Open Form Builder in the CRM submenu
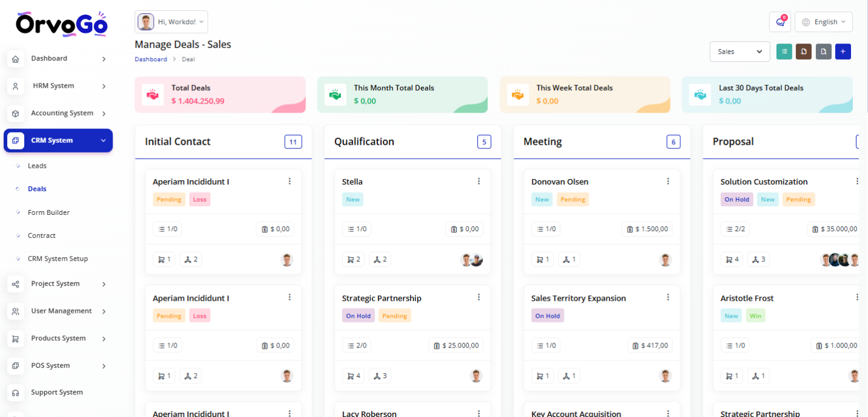This screenshot has width=868, height=417. (48, 212)
